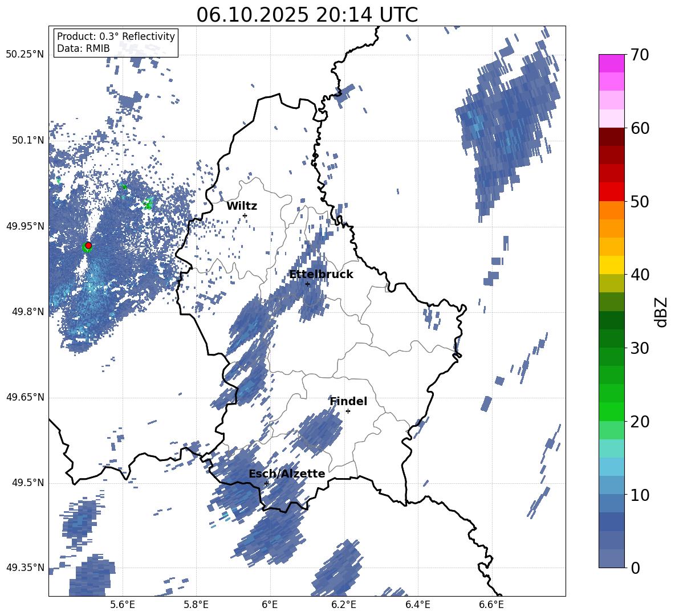Click the 60 tick on colorbar
The width and height of the screenshot is (675, 616).
click(x=640, y=128)
